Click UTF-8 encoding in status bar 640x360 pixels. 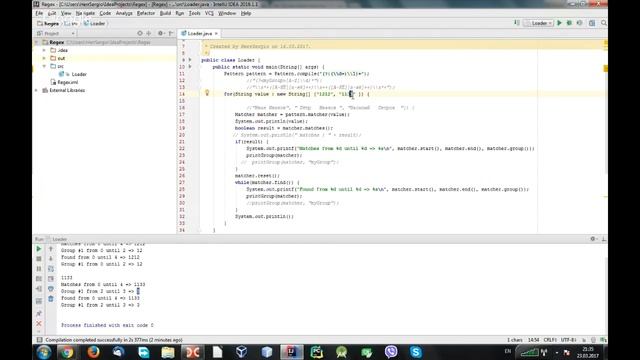[568, 340]
